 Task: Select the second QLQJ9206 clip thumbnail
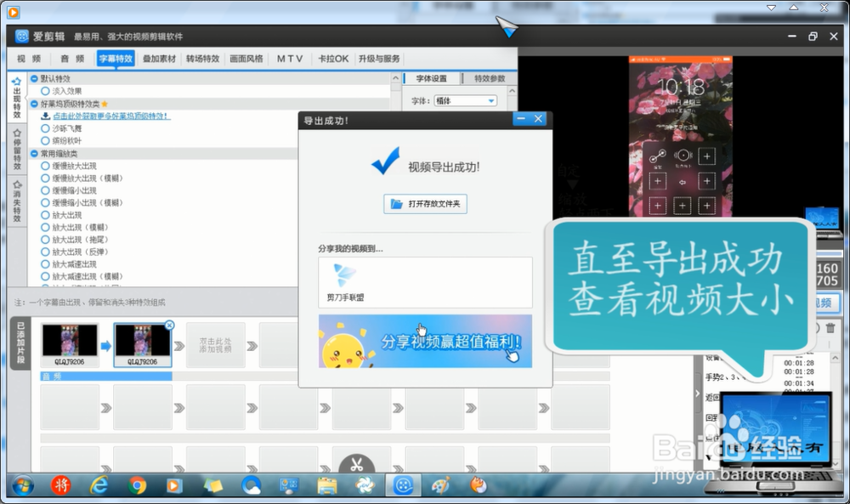click(142, 345)
